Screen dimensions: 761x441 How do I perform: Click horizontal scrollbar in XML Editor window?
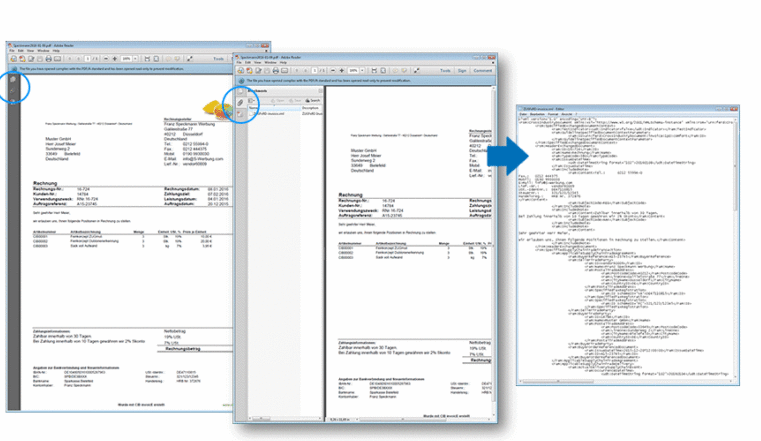point(626,382)
